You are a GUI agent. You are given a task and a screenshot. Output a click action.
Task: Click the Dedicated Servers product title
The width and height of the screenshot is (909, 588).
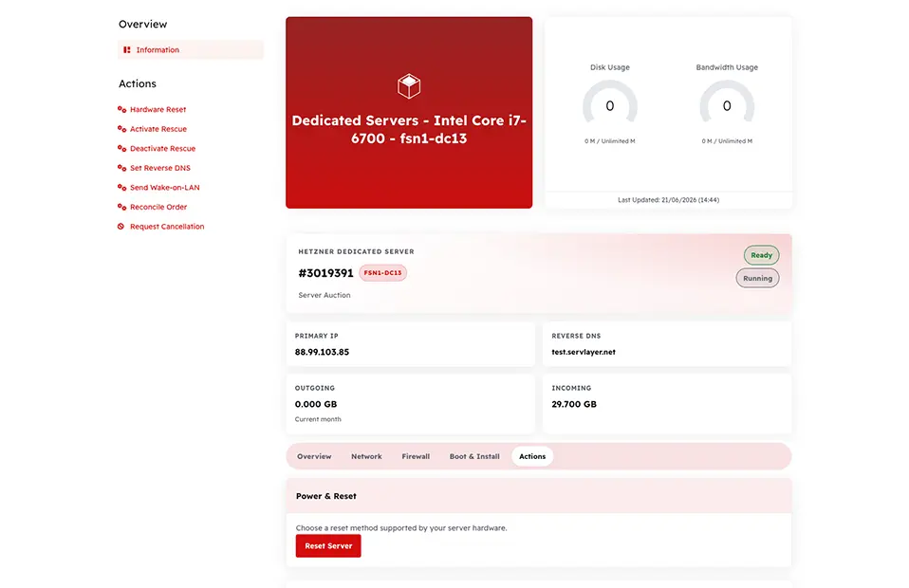[x=409, y=129]
